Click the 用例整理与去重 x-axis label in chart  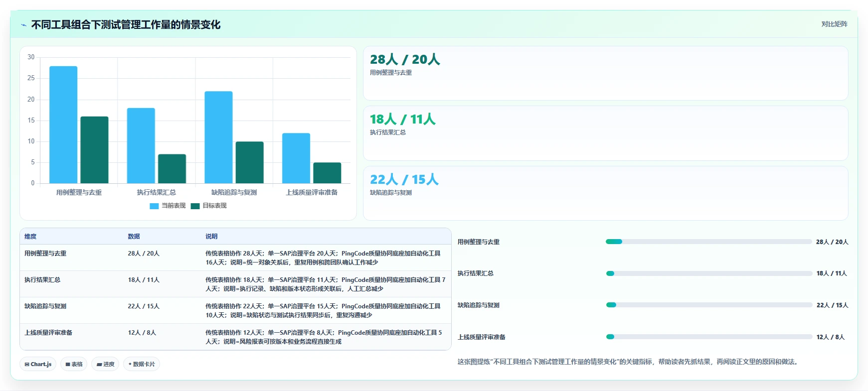[x=79, y=192]
